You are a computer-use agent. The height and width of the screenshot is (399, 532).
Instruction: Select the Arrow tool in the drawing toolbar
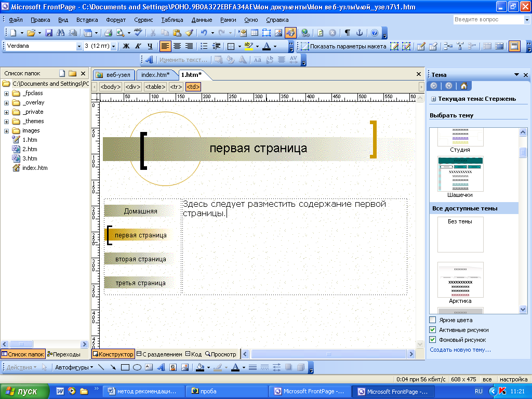click(x=113, y=367)
